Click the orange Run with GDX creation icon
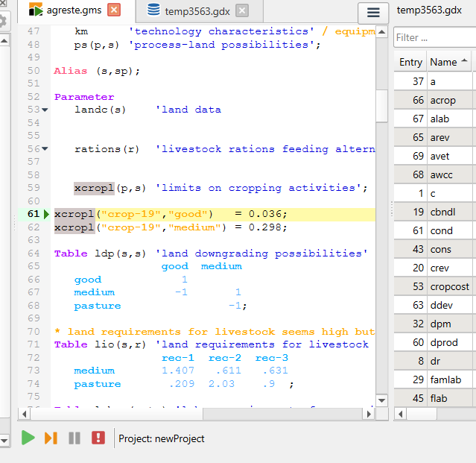476x463 pixels. pyautogui.click(x=51, y=438)
